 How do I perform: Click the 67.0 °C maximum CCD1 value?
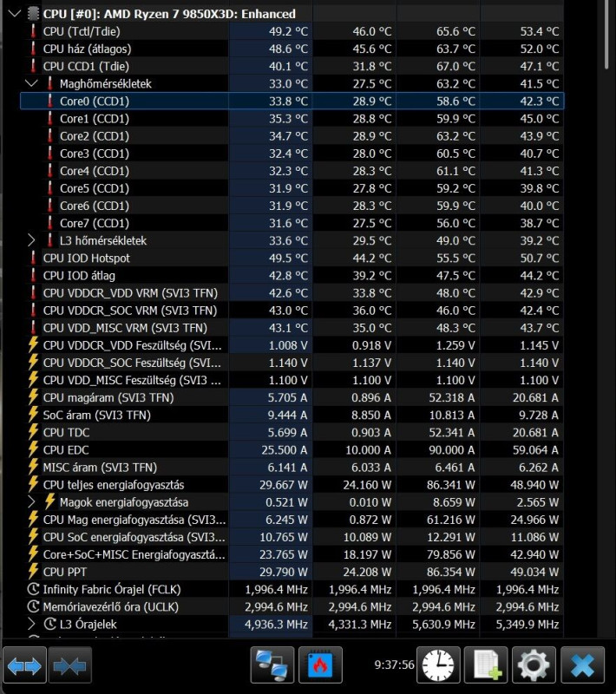pyautogui.click(x=455, y=66)
